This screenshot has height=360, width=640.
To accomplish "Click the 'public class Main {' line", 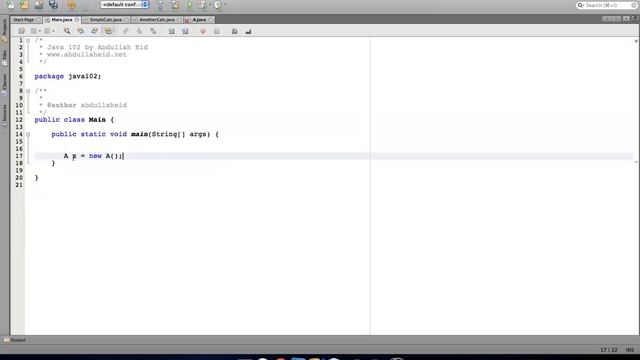I will [x=74, y=120].
